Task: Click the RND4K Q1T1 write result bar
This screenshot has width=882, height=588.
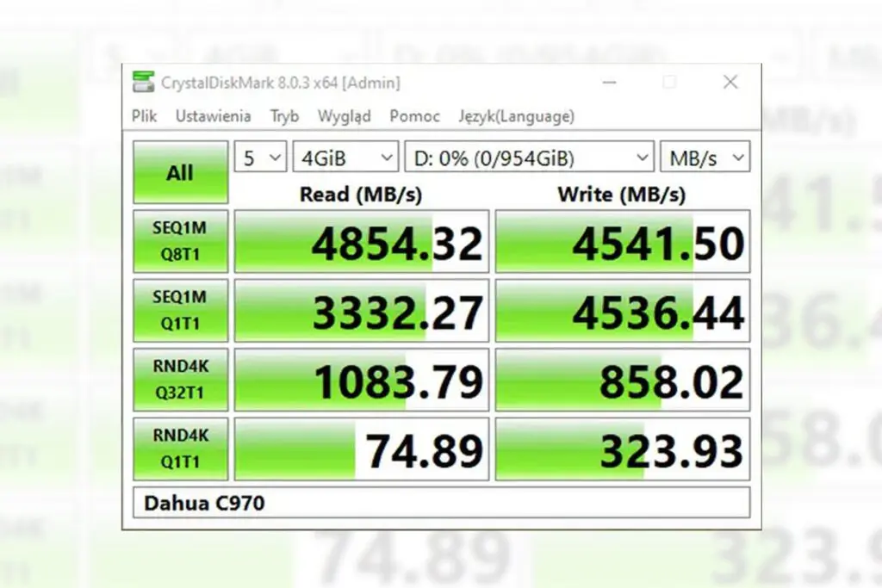Action: click(622, 448)
